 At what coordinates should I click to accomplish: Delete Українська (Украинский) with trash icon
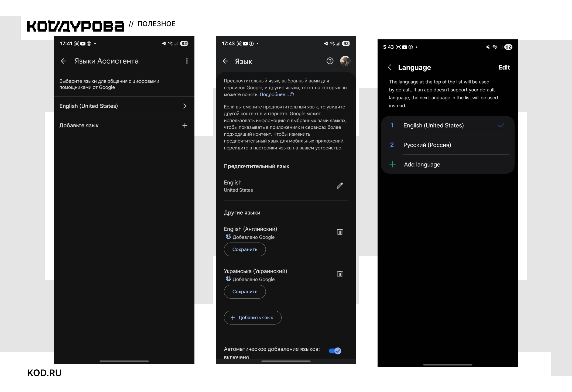pos(340,274)
